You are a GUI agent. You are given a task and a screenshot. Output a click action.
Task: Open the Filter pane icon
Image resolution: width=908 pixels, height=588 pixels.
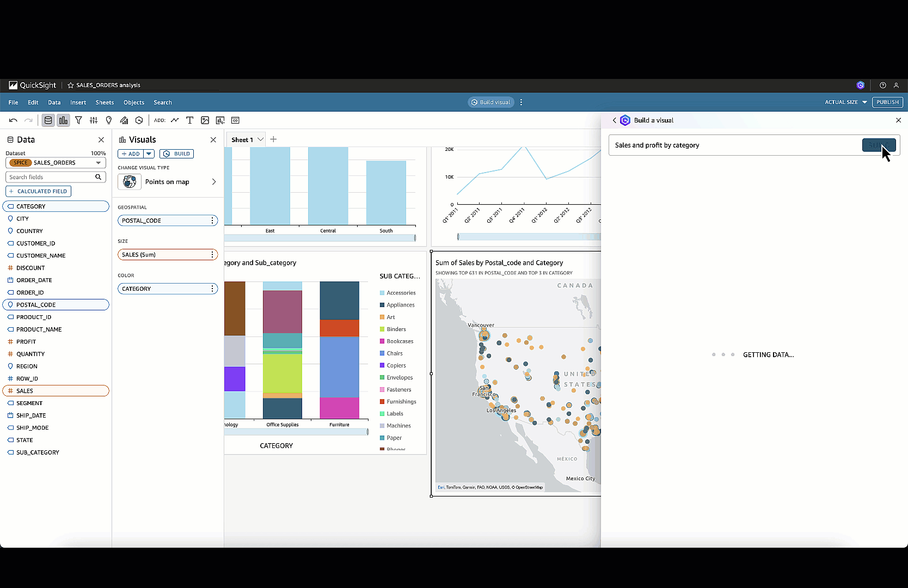[78, 120]
